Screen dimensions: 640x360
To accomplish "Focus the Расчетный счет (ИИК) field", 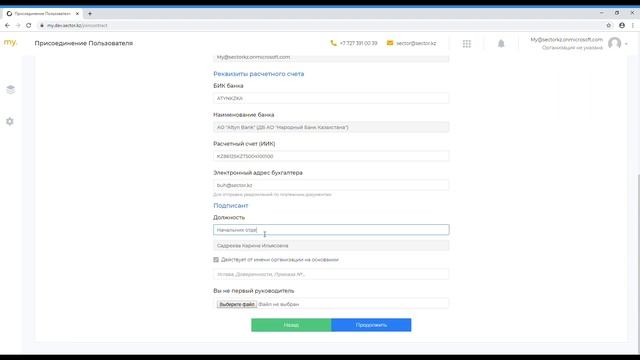I will pyautogui.click(x=331, y=156).
